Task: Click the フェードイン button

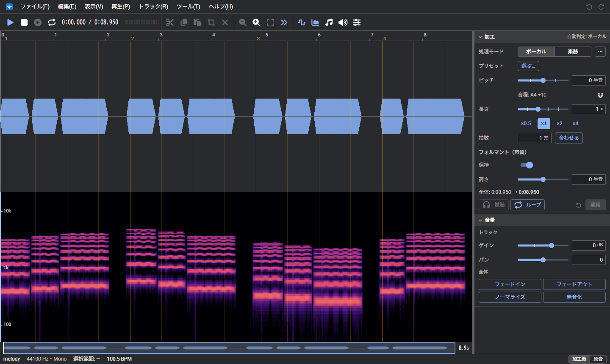Action: pyautogui.click(x=510, y=284)
